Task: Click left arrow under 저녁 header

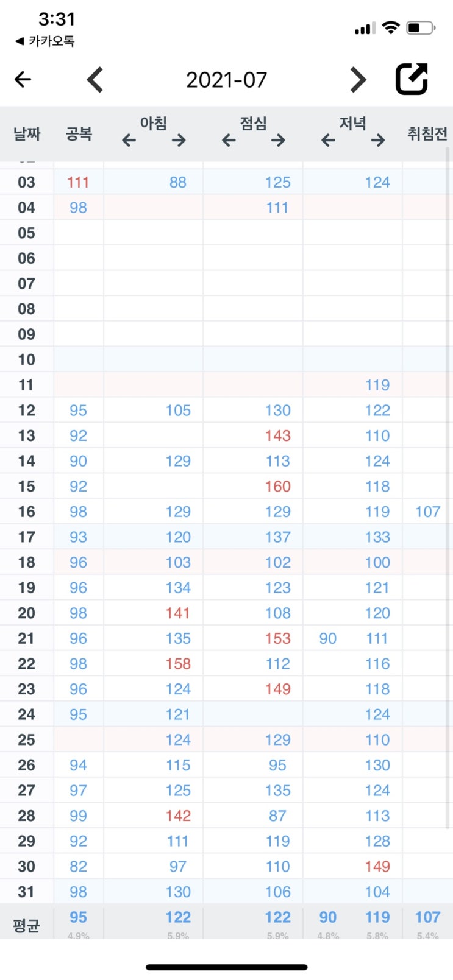Action: pos(328,141)
